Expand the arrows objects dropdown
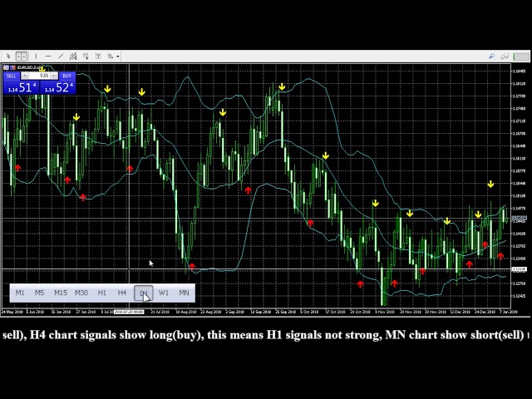 tap(118, 57)
